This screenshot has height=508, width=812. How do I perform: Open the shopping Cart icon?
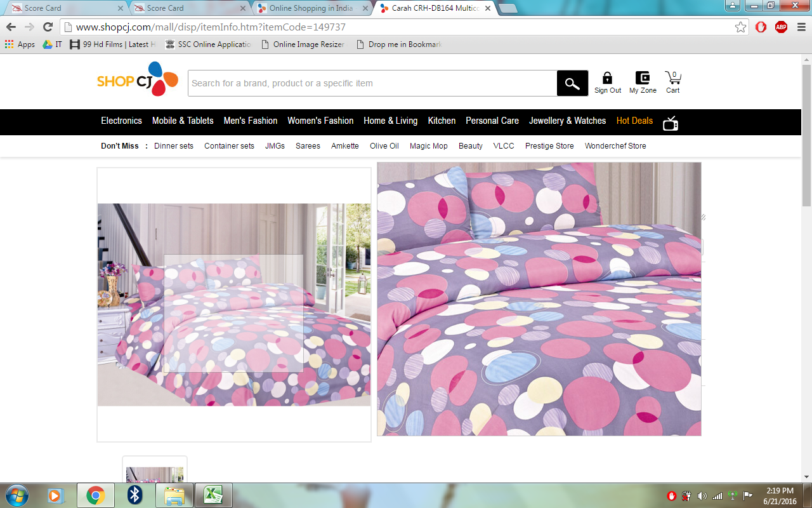672,79
